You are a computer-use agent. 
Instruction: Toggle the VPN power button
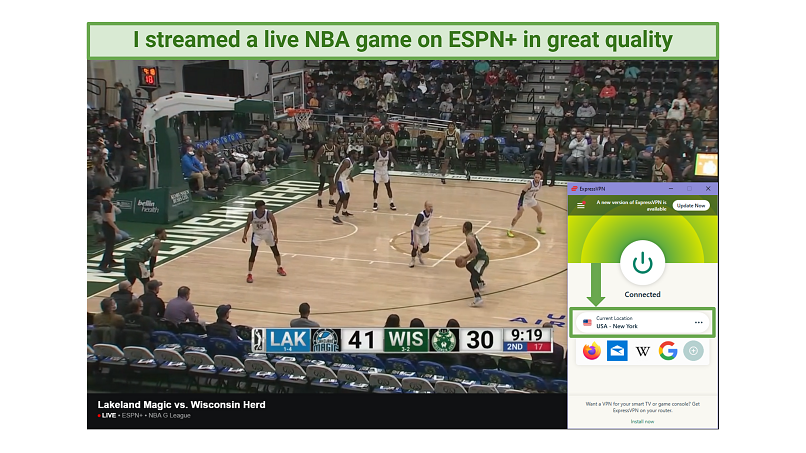[x=643, y=263]
